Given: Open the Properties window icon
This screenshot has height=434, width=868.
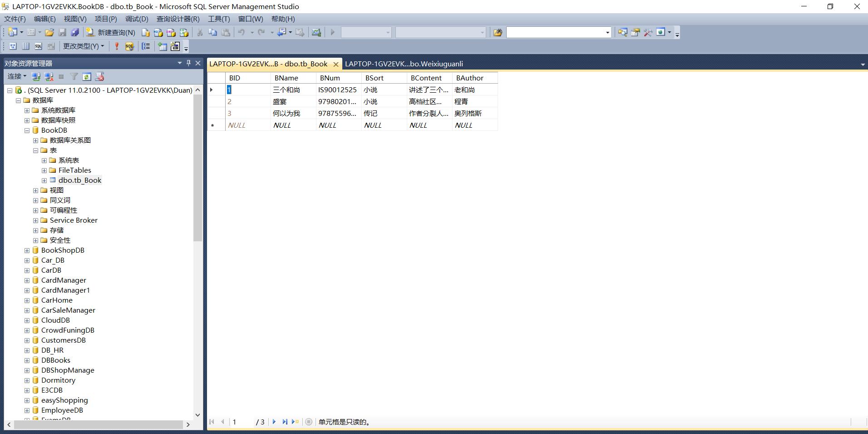Looking at the screenshot, I should (635, 32).
